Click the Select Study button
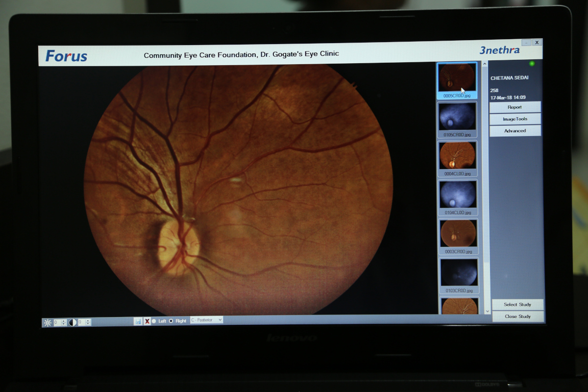The image size is (588, 392). click(x=517, y=304)
